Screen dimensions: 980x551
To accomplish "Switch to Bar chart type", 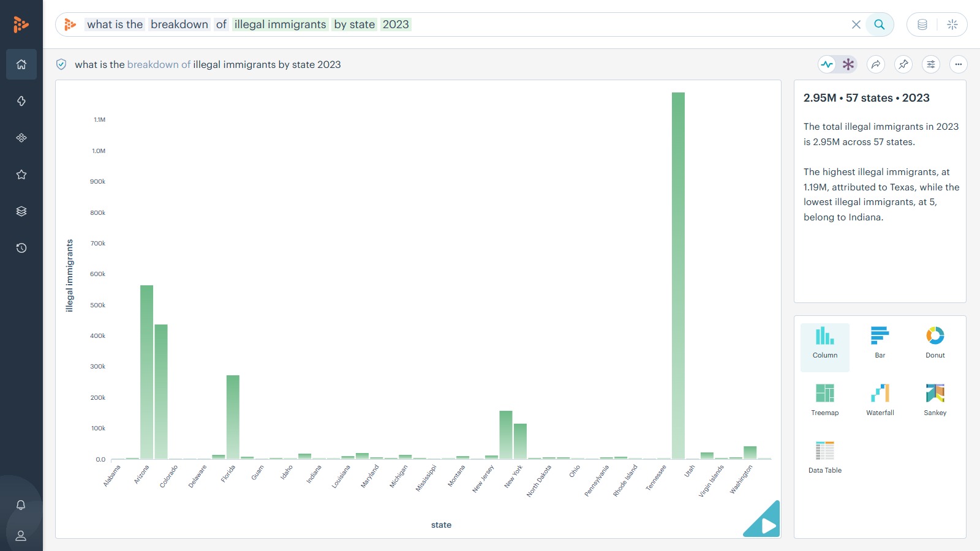I will click(880, 343).
